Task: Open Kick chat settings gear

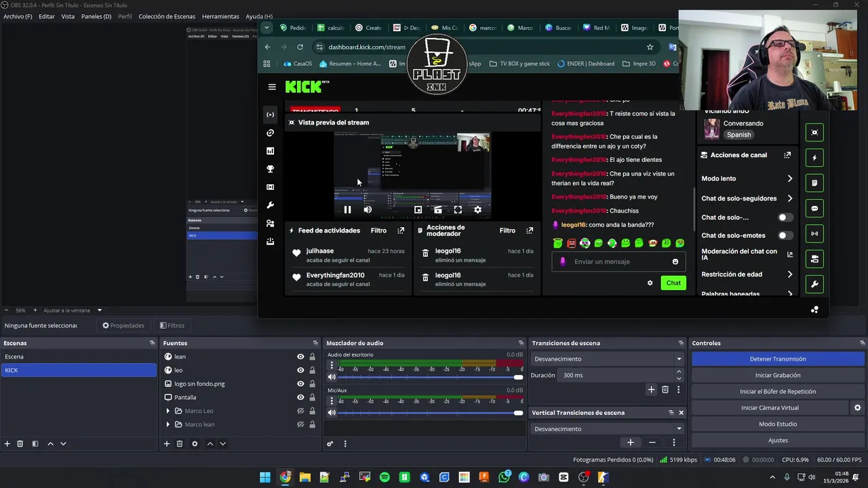Action: [x=650, y=283]
